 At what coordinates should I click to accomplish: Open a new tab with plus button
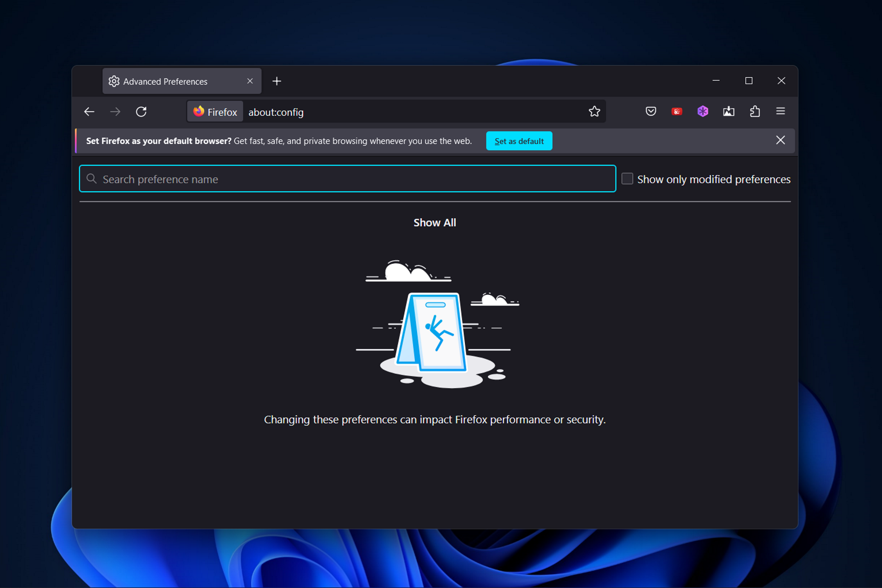tap(277, 81)
